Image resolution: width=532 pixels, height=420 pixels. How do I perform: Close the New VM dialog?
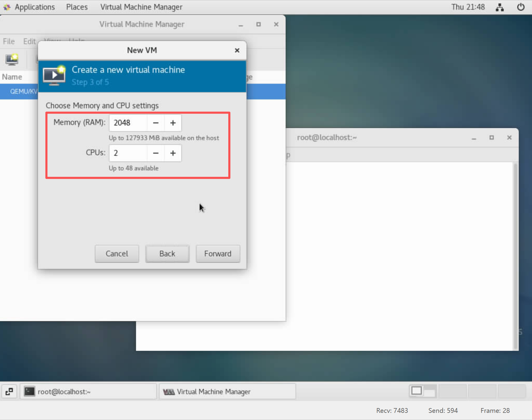click(237, 50)
